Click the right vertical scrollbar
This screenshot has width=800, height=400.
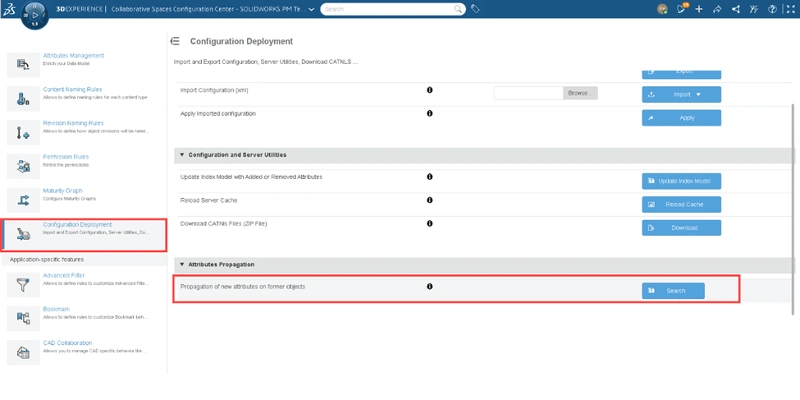click(793, 209)
